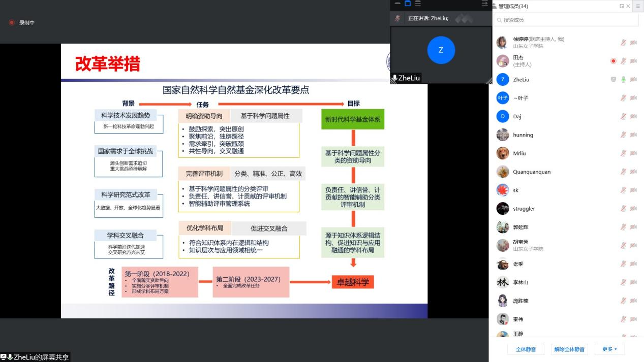Click the 解除全体静音 button

point(569,349)
